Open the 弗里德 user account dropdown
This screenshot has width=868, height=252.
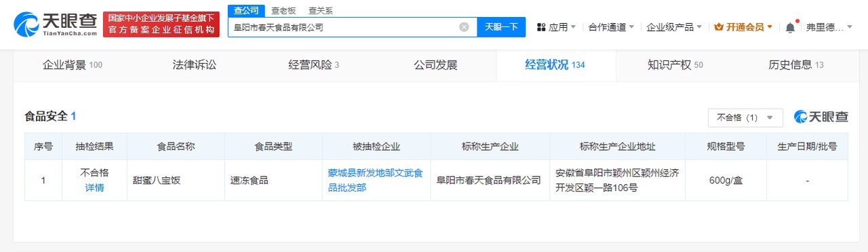click(829, 27)
